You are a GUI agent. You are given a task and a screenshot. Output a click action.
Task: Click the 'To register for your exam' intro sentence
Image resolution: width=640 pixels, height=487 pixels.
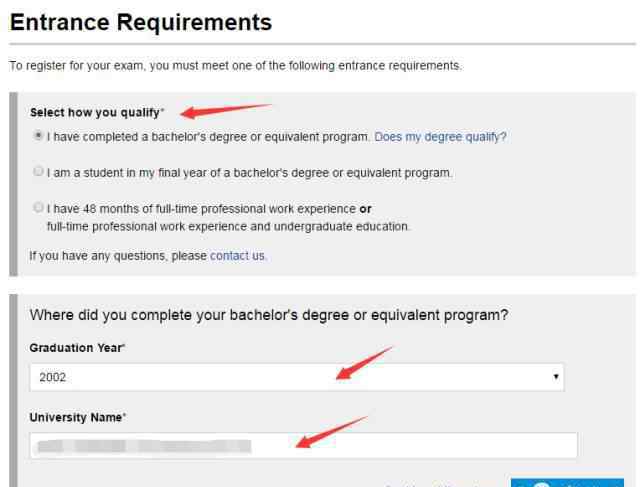click(x=236, y=66)
